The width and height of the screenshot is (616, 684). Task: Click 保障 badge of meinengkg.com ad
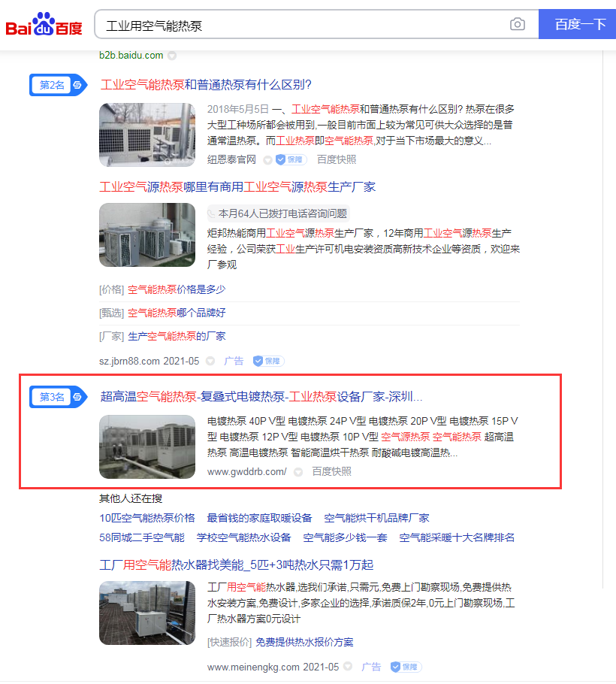(x=406, y=667)
